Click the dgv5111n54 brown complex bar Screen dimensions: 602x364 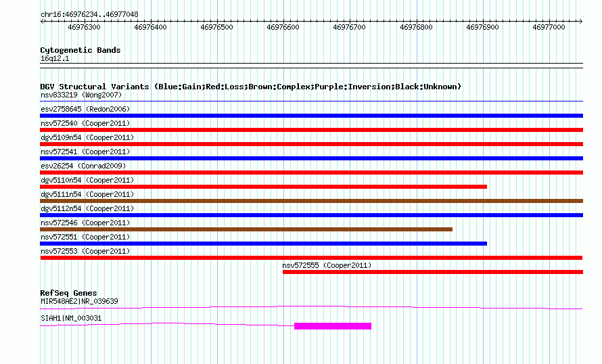pos(311,201)
